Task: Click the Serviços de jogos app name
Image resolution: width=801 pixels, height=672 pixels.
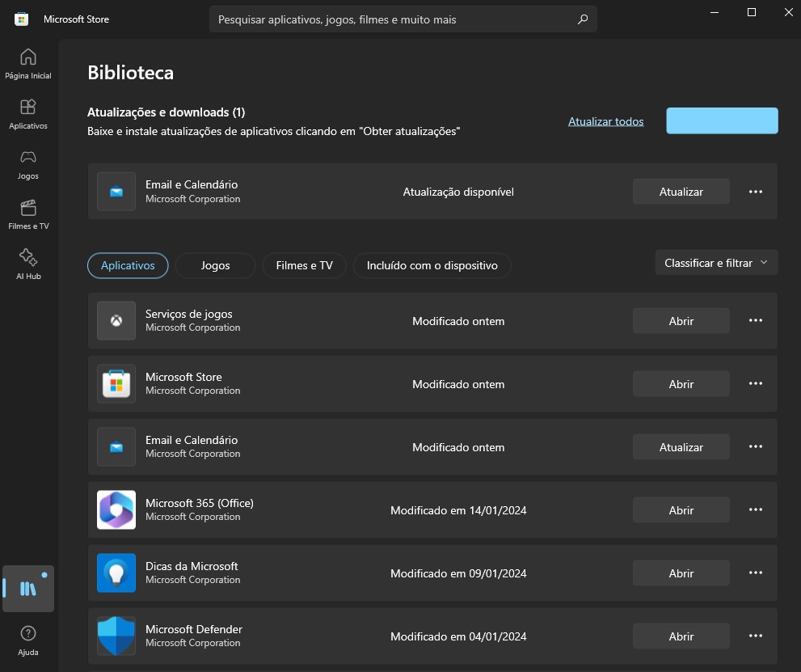Action: click(x=189, y=314)
